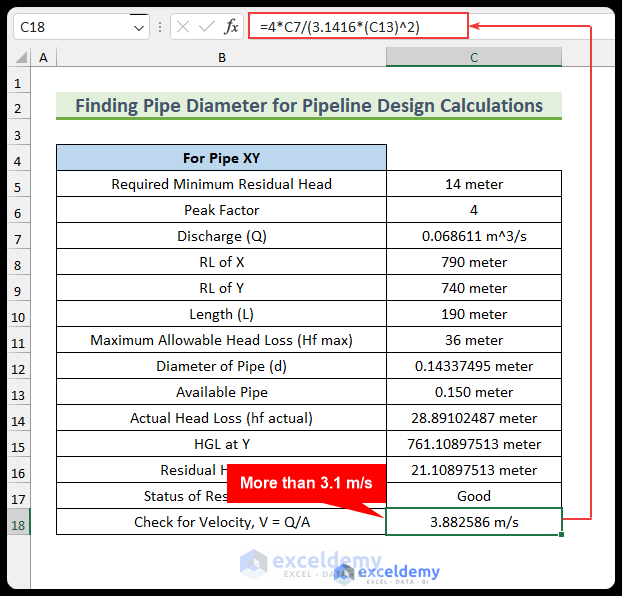Select the '190 meter' cell
The height and width of the screenshot is (596, 622).
[x=474, y=314]
